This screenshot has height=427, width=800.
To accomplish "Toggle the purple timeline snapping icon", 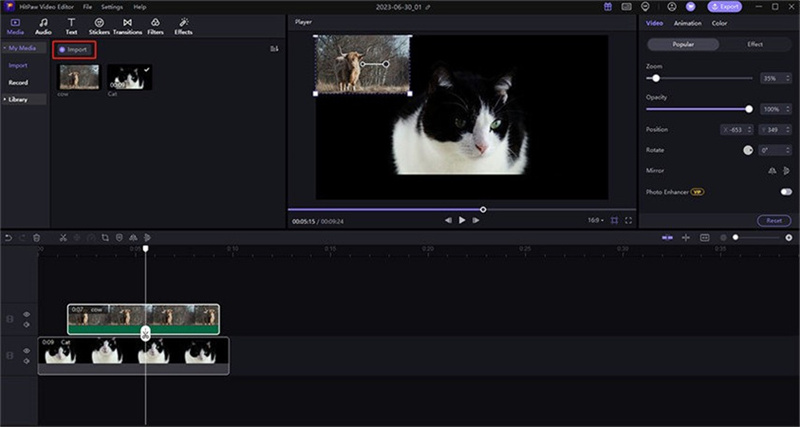I will tap(667, 238).
